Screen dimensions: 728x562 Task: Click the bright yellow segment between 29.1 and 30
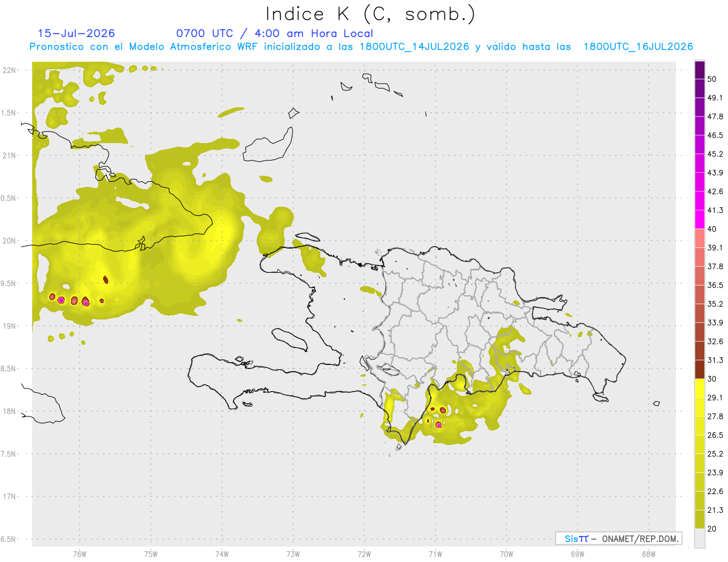[699, 388]
